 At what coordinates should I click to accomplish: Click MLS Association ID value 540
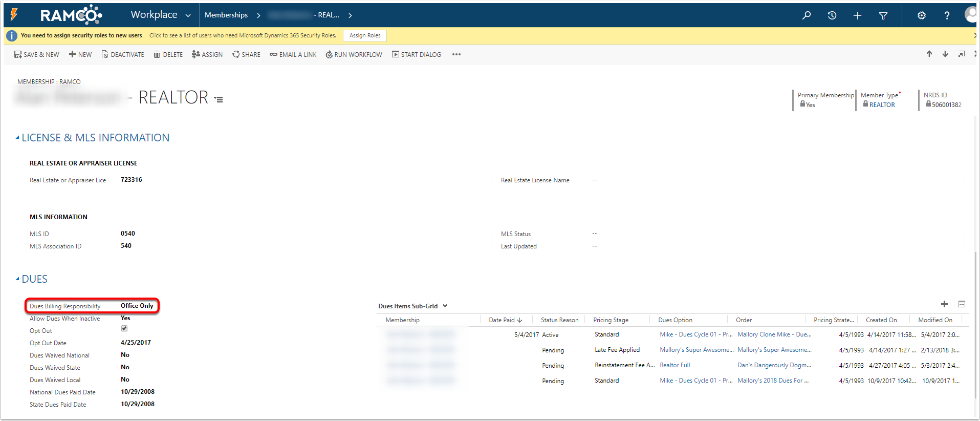[126, 246]
